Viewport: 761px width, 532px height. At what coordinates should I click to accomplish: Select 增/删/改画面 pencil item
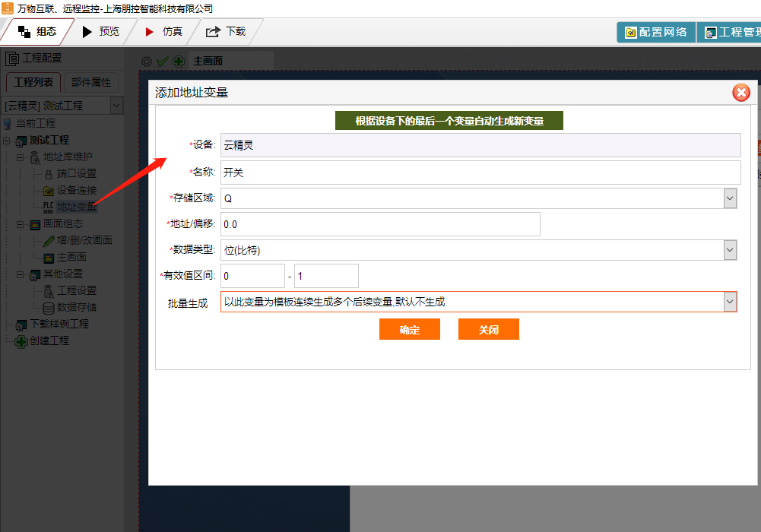[84, 240]
